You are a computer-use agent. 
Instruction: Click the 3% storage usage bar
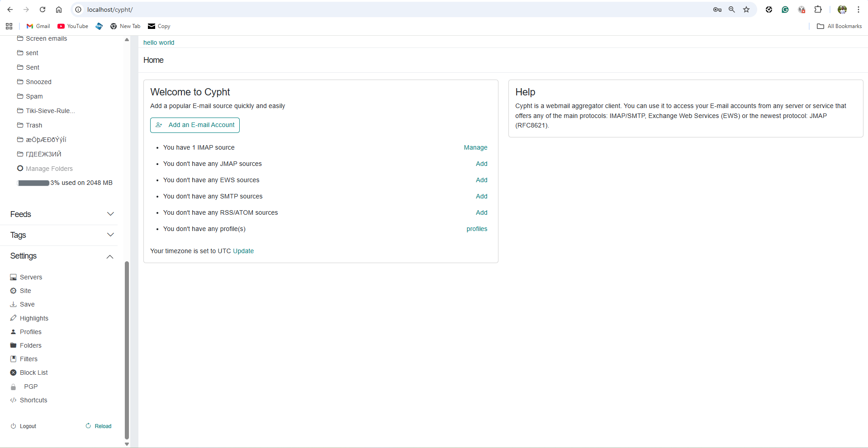[x=33, y=183]
